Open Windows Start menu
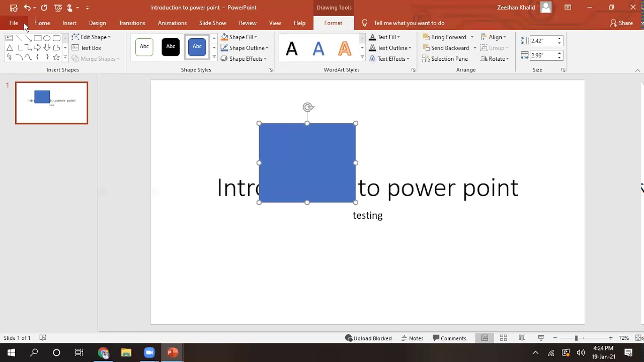The width and height of the screenshot is (644, 362). (11, 352)
